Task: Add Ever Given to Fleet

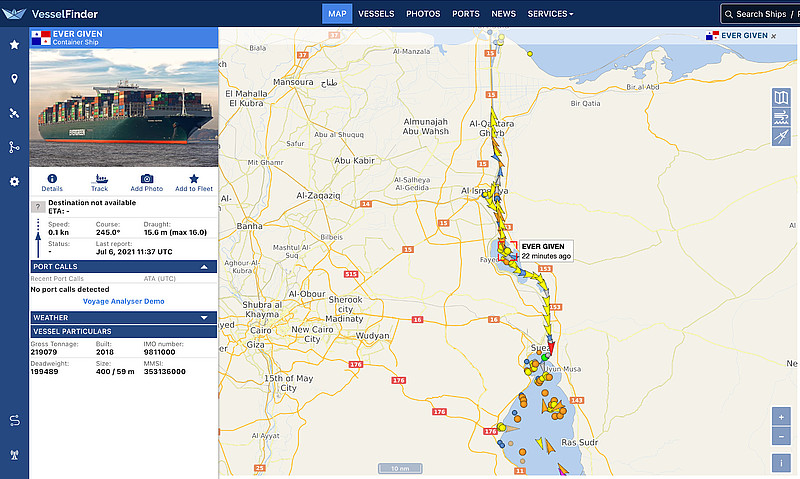Action: (x=193, y=178)
